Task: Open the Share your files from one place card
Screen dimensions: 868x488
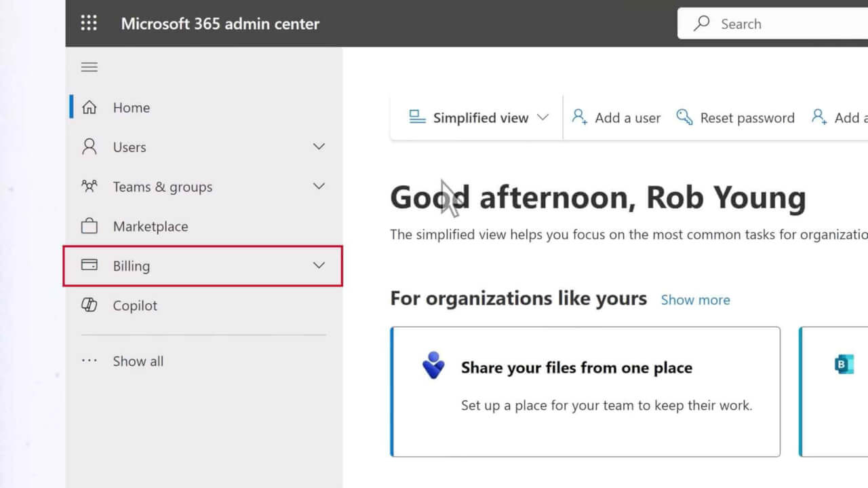Action: tap(585, 392)
